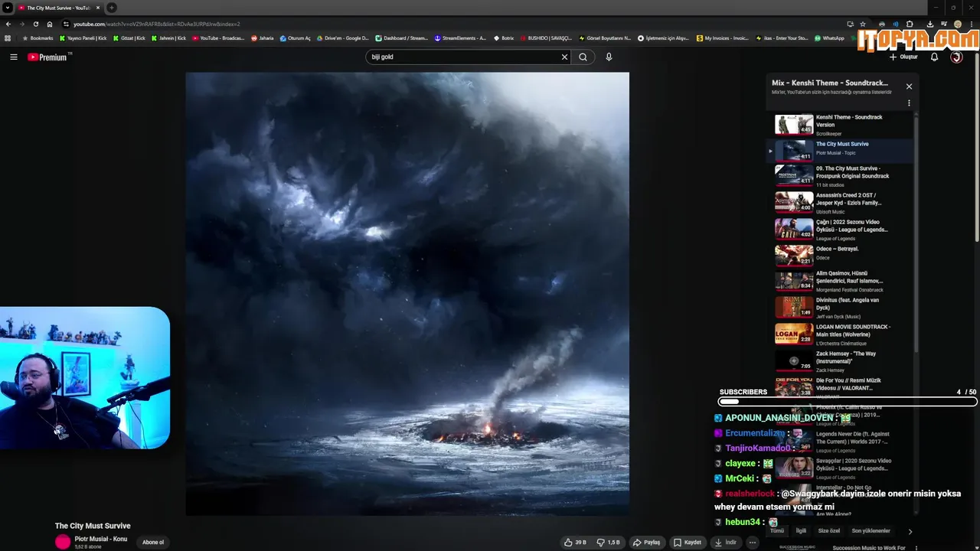980x551 pixels.
Task: Open the tab search dropdown
Action: coord(8,8)
